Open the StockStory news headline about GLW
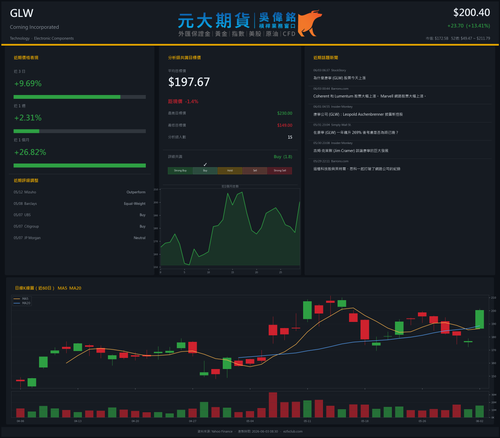500x438 pixels. (x=339, y=78)
